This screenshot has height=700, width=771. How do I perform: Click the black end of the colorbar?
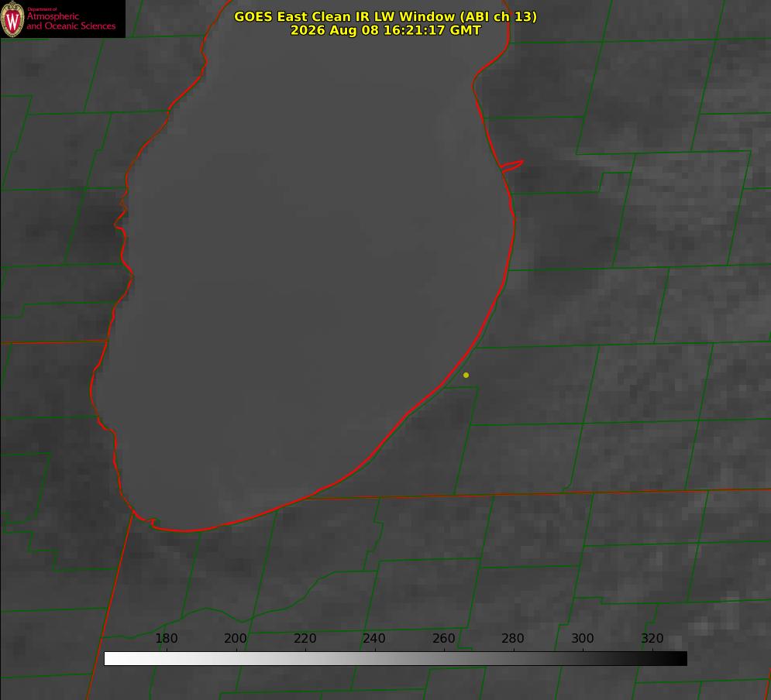(680, 658)
